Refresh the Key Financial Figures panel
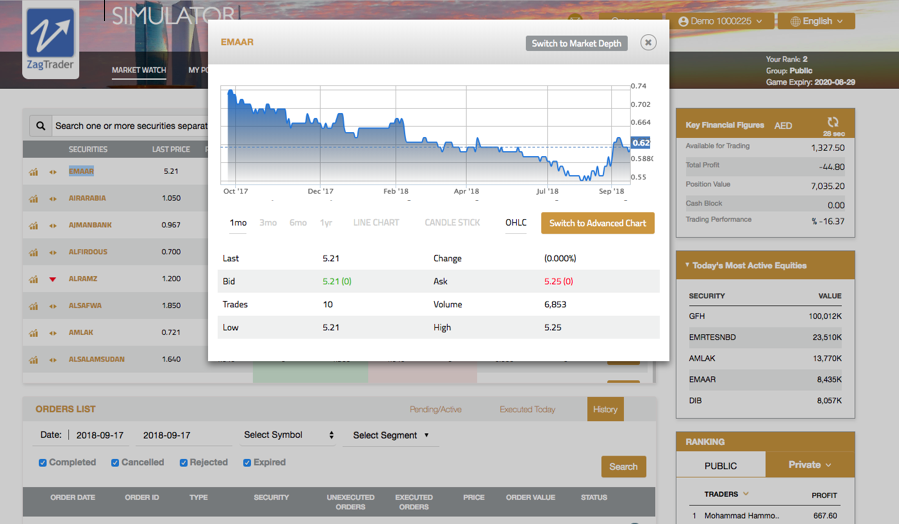The width and height of the screenshot is (900, 524). (x=833, y=122)
